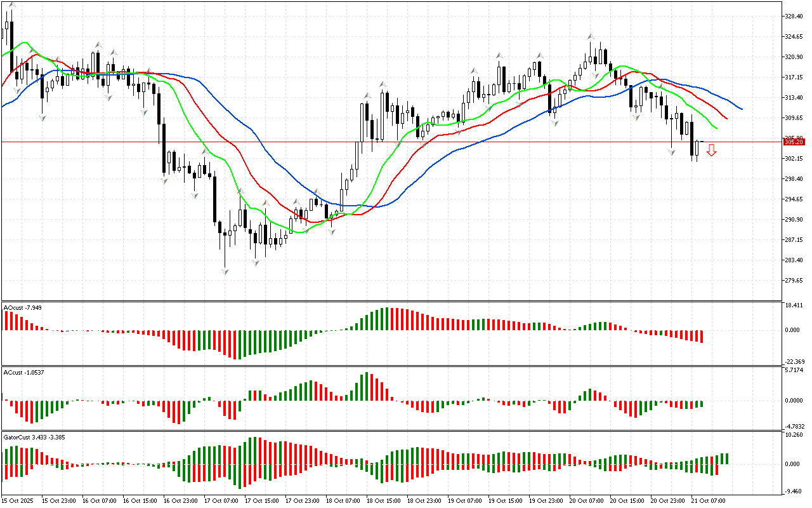Click the 15 Oct 2025 date label

[19, 501]
